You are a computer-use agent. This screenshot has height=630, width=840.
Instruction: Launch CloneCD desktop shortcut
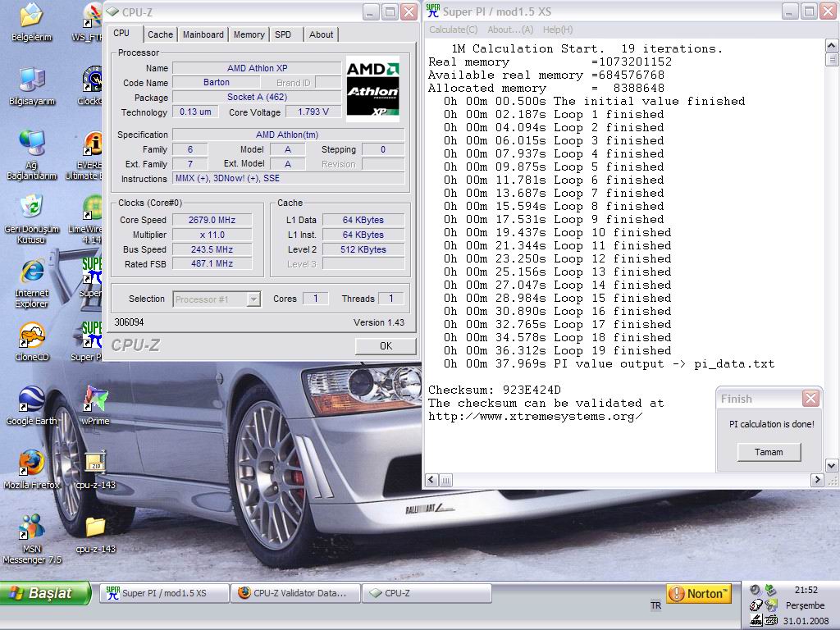coord(31,342)
